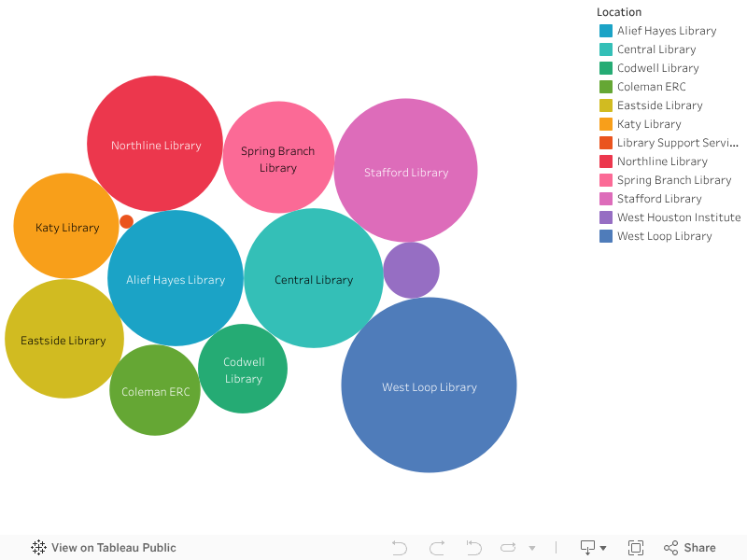Open the Download dropdown in toolbar
The height and width of the screenshot is (560, 747).
(x=593, y=548)
